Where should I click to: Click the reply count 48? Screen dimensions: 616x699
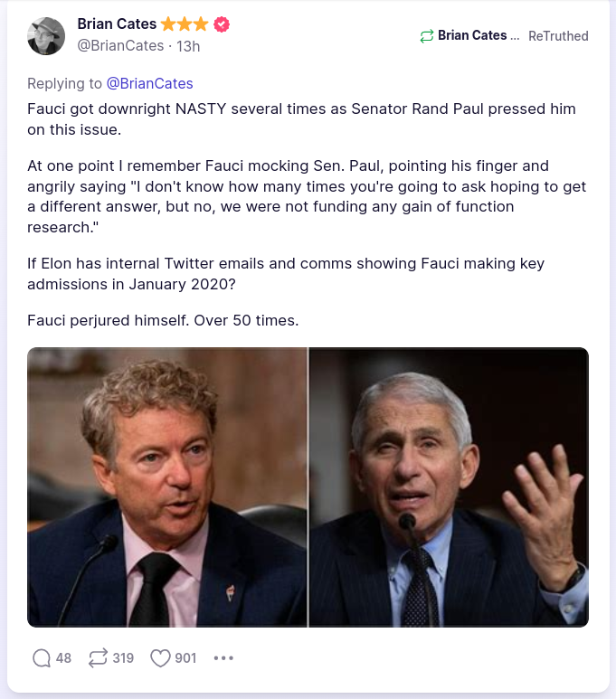[63, 658]
